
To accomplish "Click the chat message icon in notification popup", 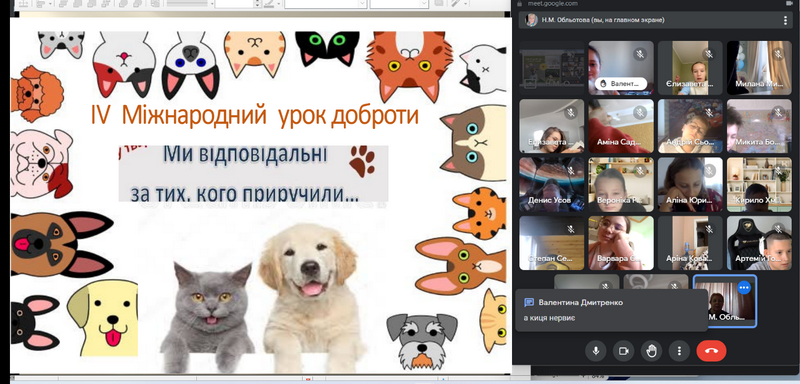I will [529, 302].
